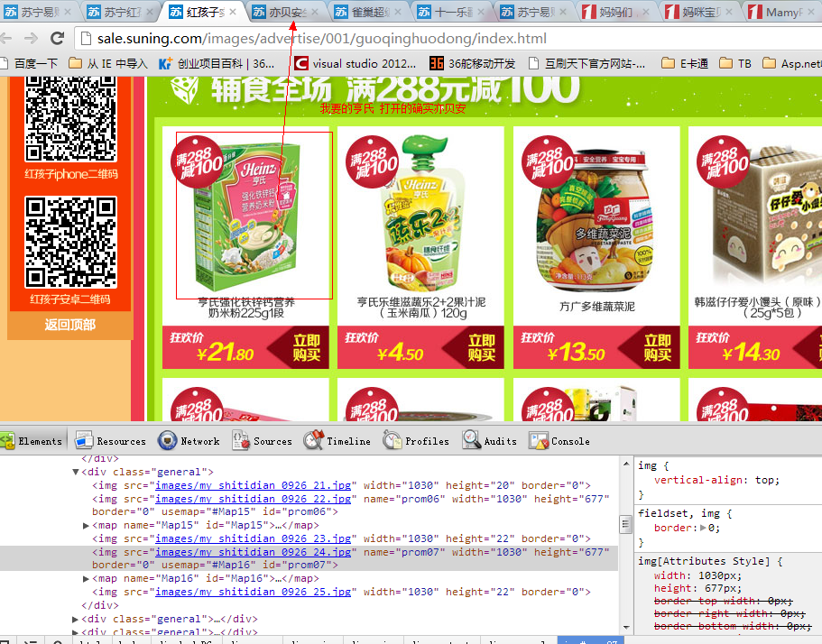Click the 红孩子iphone二维码 QR code
The height and width of the screenshot is (644, 822).
[70, 119]
